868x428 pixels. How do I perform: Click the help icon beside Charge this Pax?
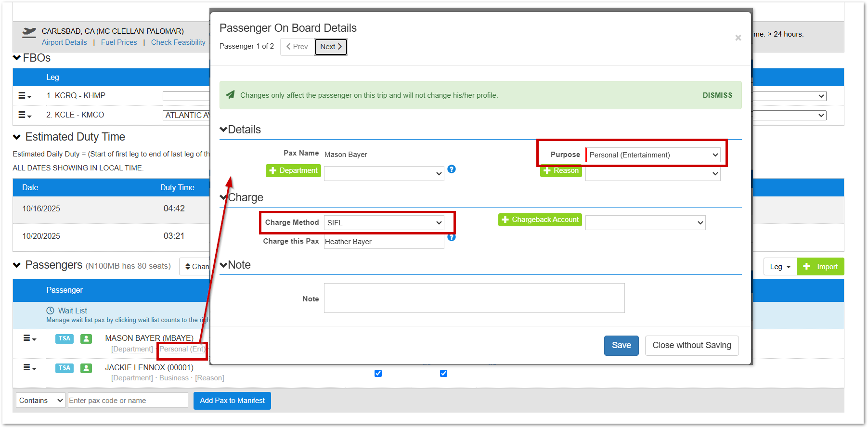click(452, 237)
